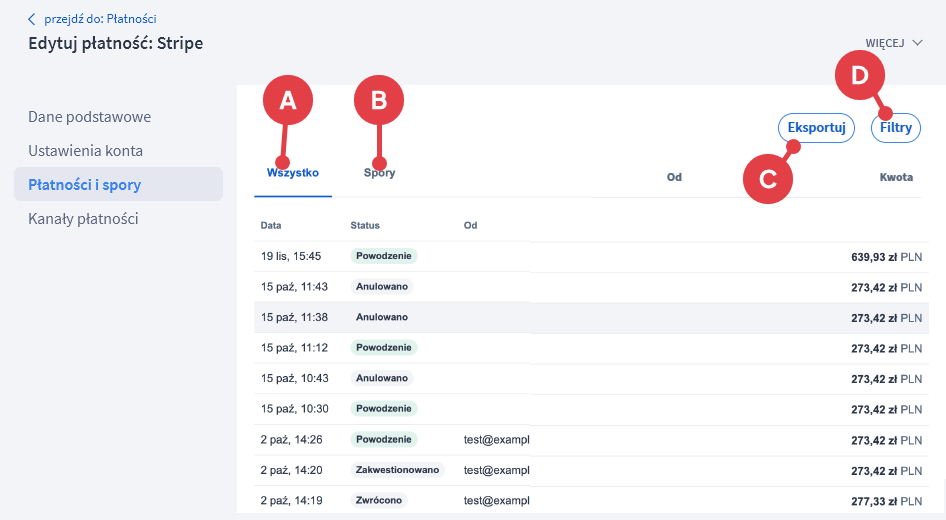Click the Zakwestionowano status badge
The height and width of the screenshot is (520, 946).
397,469
